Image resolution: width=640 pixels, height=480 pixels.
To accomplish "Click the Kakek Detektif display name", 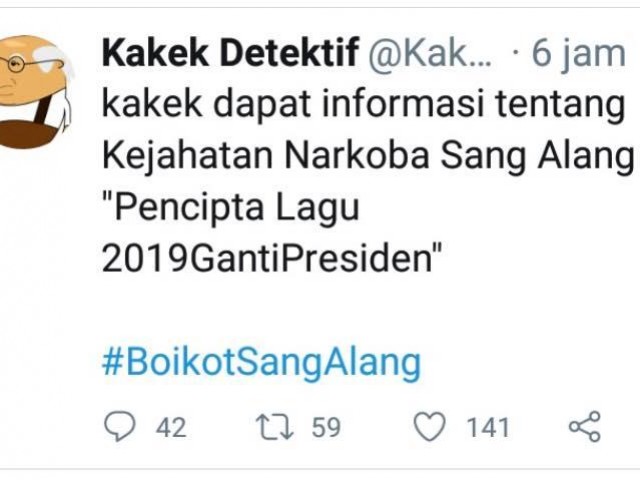I will (230, 54).
